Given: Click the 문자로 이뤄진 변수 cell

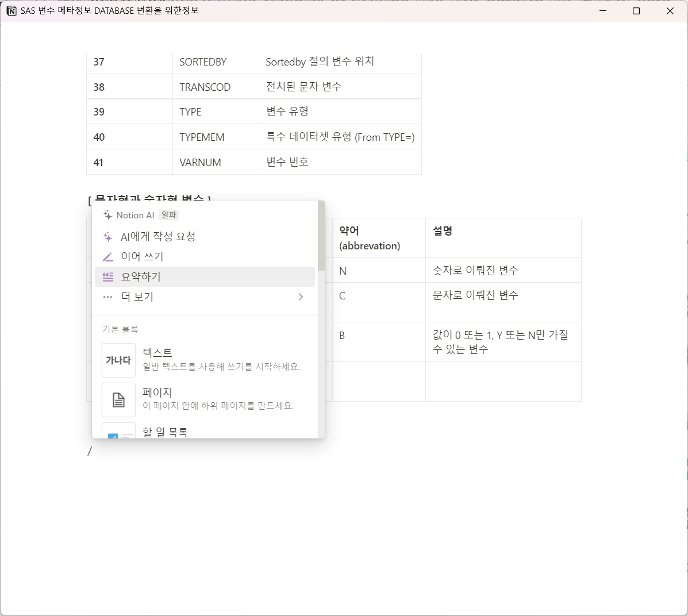Looking at the screenshot, I should pyautogui.click(x=503, y=302).
